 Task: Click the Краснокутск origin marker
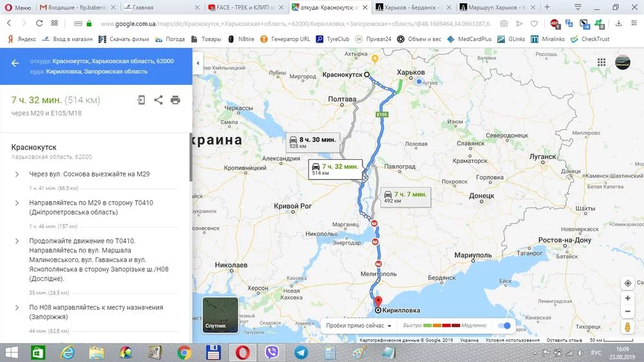pos(367,74)
